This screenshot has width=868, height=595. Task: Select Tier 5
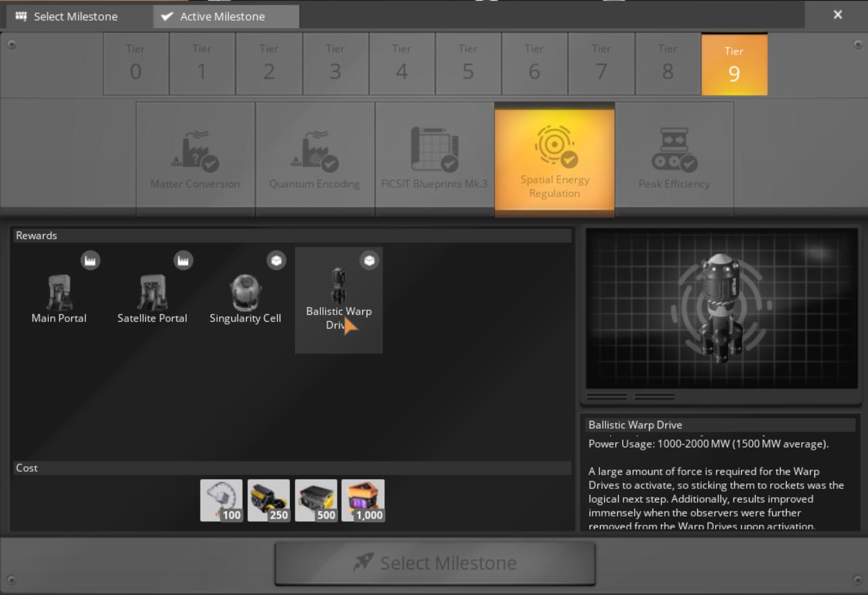click(468, 64)
